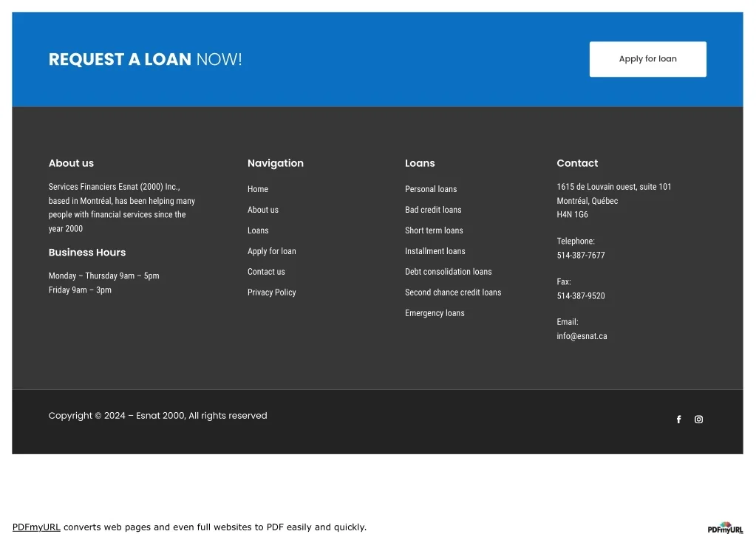Go to Home in Navigation
The height and width of the screenshot is (534, 756).
258,189
